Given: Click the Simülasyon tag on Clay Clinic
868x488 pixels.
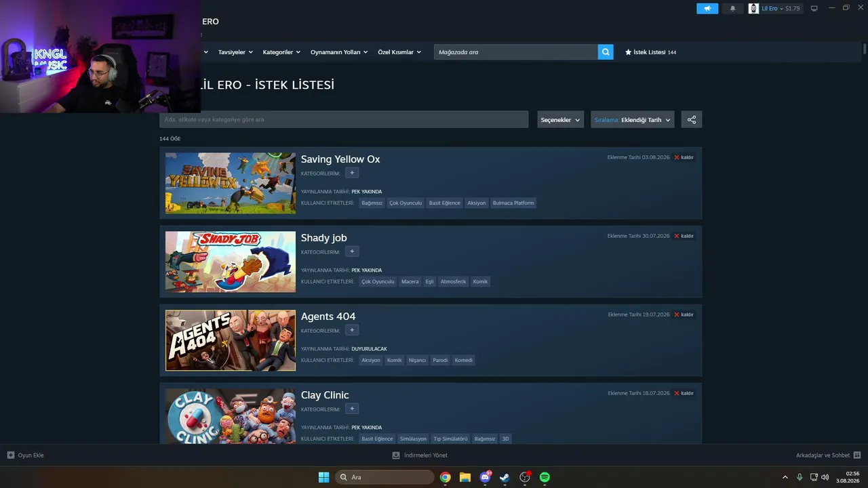Looking at the screenshot, I should (413, 439).
